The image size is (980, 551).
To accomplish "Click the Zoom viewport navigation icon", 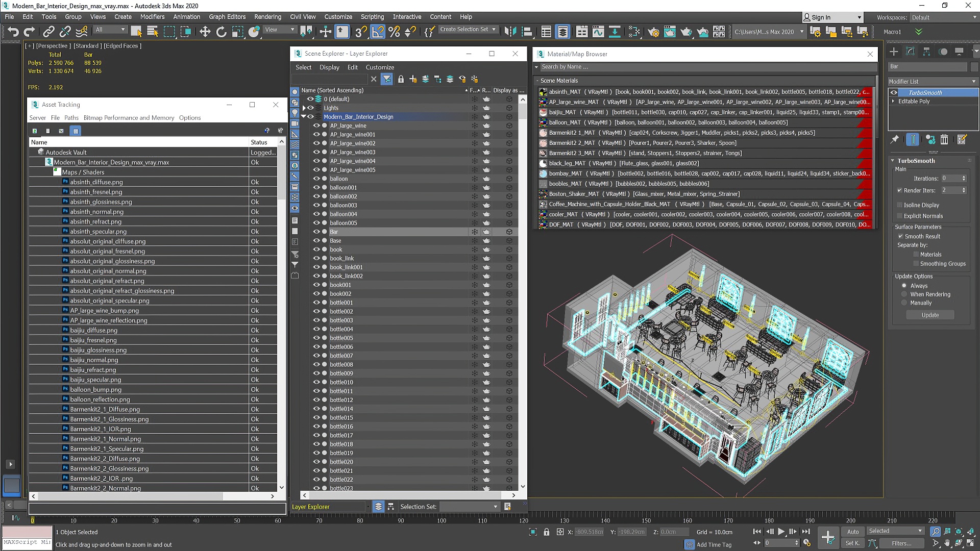I will [x=935, y=532].
